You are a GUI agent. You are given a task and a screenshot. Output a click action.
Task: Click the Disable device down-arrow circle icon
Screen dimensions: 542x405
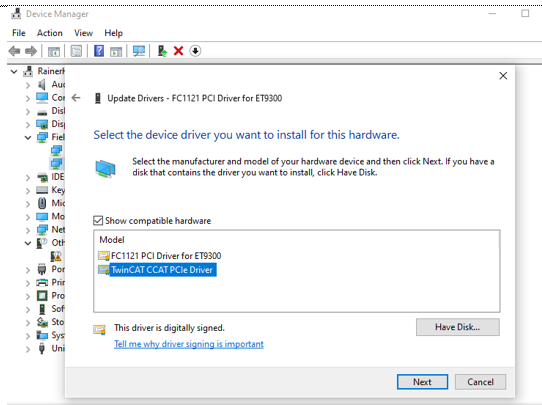pos(195,51)
